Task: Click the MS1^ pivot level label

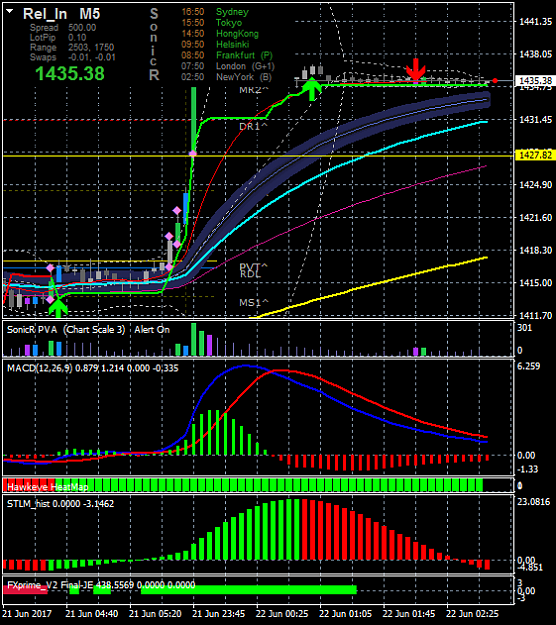Action: (253, 303)
